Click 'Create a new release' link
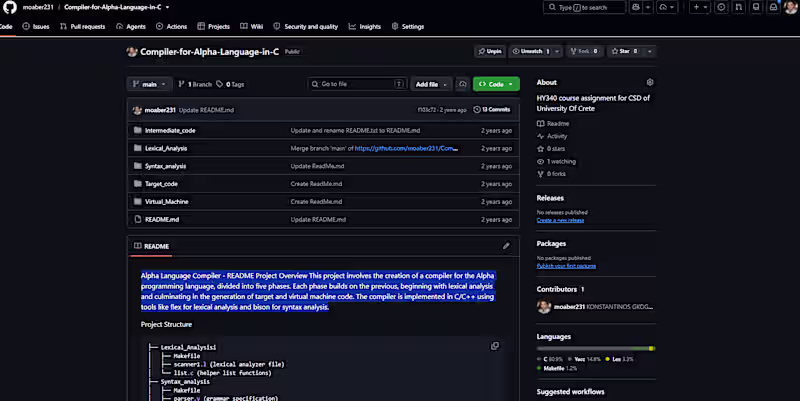 560,220
